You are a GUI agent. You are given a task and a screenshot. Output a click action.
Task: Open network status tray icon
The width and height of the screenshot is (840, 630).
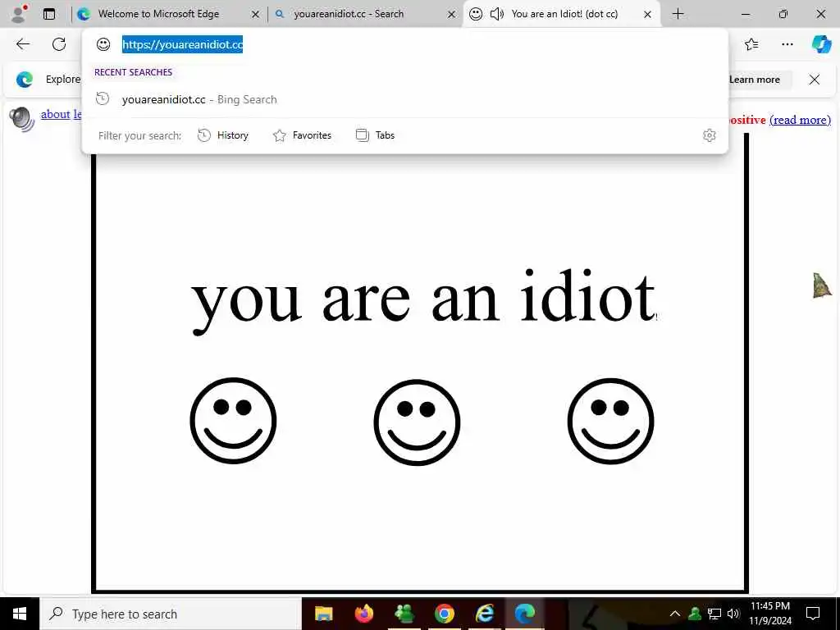pyautogui.click(x=714, y=614)
